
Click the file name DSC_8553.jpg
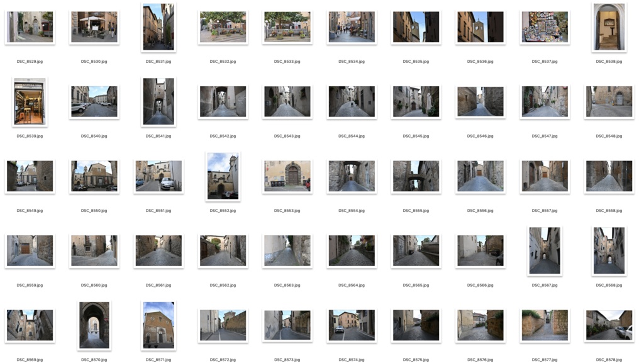287,211
